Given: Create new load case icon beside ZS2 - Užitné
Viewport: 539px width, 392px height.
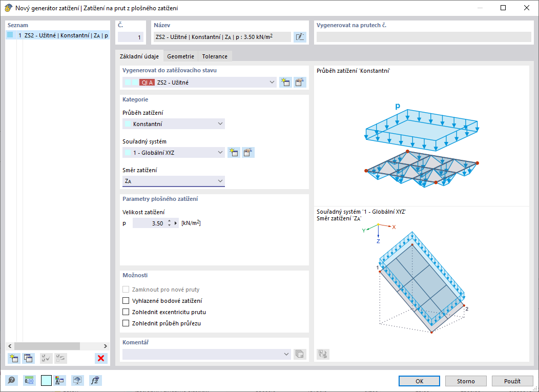Looking at the screenshot, I should 286,82.
